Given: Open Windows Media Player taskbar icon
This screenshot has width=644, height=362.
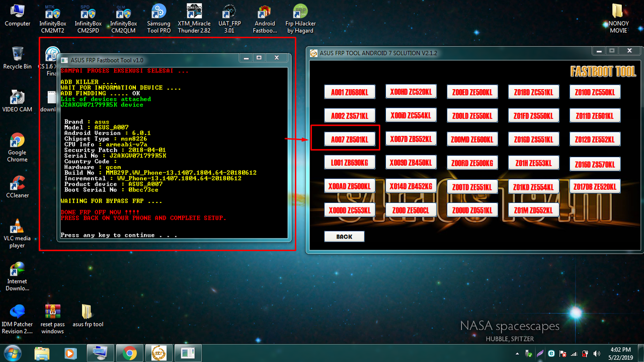Looking at the screenshot, I should click(71, 353).
